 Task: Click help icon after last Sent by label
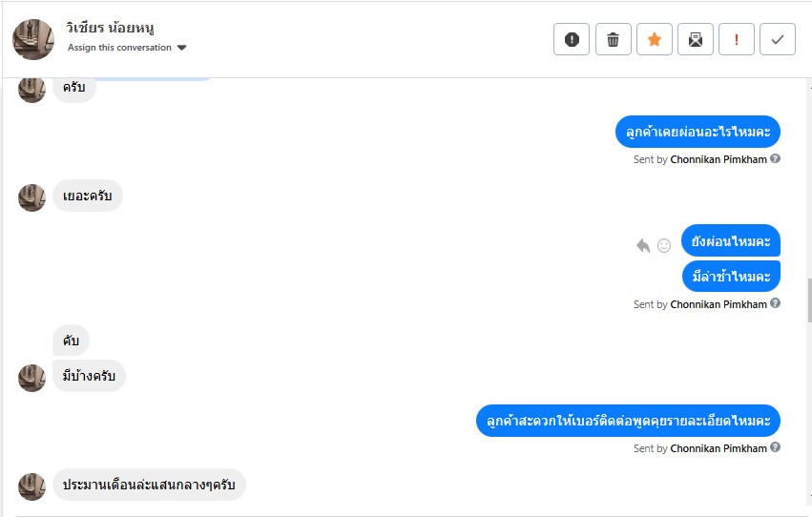(x=776, y=447)
